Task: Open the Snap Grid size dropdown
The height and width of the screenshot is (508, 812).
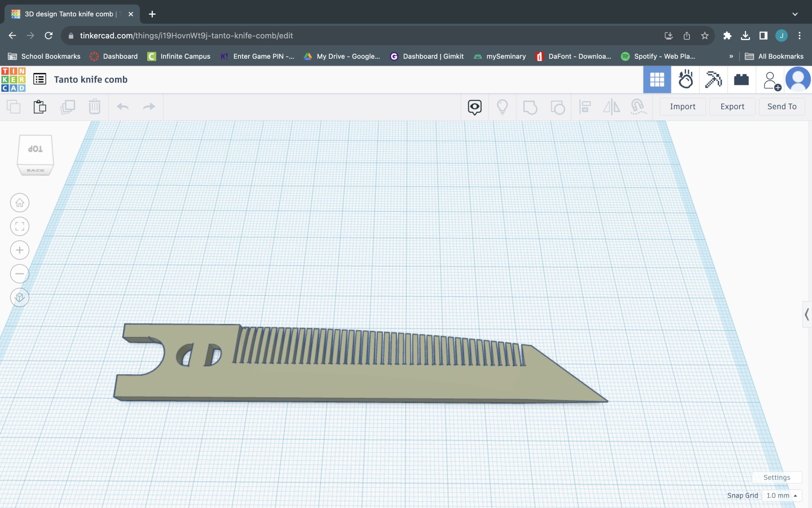Action: [x=780, y=495]
